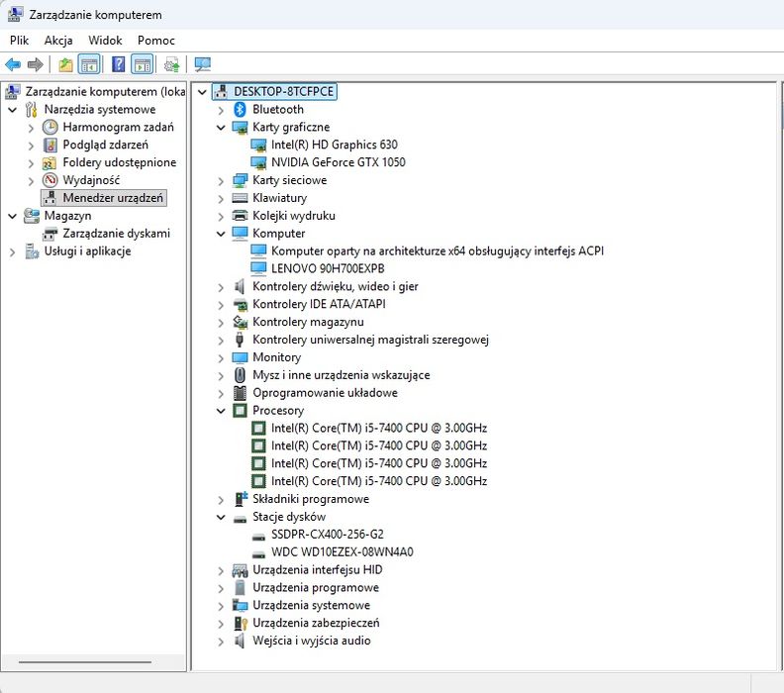Image resolution: width=784 pixels, height=693 pixels.
Task: Expand the Karty sieciowe category
Action: coord(221,181)
